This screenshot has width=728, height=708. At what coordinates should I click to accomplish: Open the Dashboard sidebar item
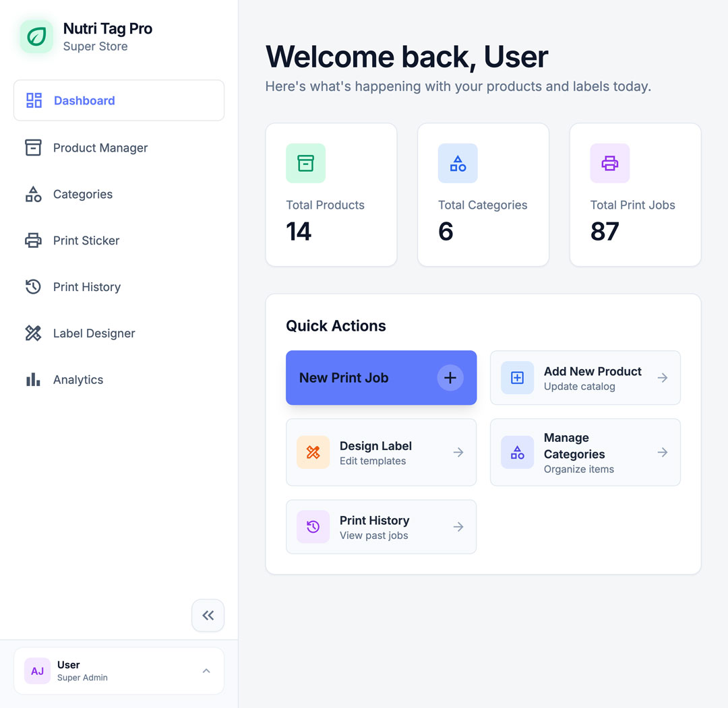coord(119,100)
